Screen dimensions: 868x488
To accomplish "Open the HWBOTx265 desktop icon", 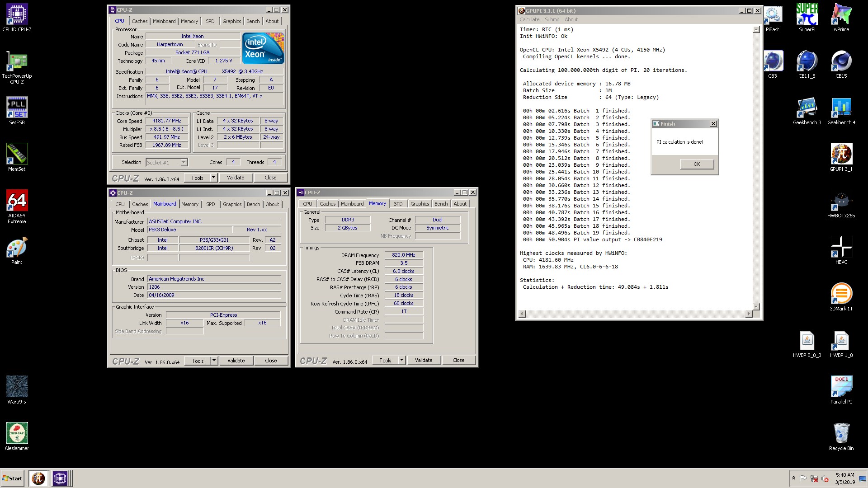I will pos(841,204).
